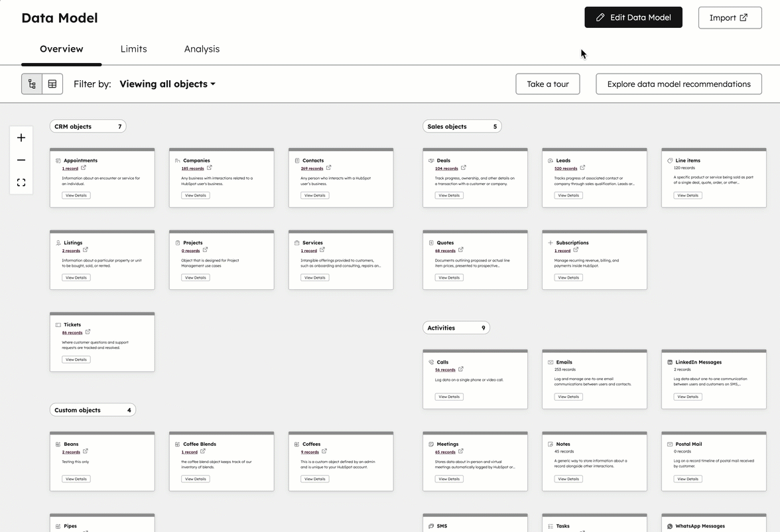Select the Overview tab
This screenshot has height=532, width=780.
tap(61, 48)
